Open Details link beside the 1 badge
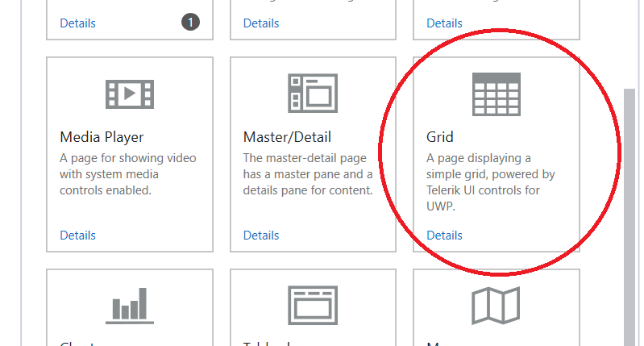The height and width of the screenshot is (346, 644). pos(77,23)
